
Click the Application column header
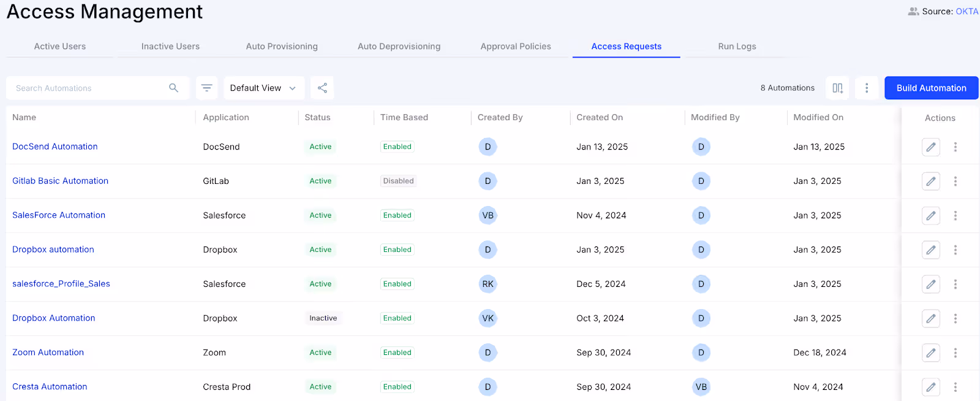(226, 117)
